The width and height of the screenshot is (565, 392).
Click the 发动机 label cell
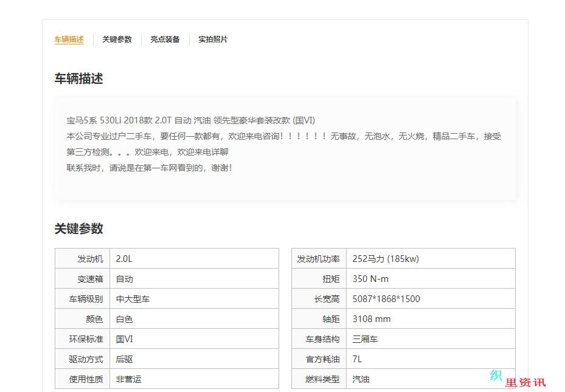(x=83, y=258)
